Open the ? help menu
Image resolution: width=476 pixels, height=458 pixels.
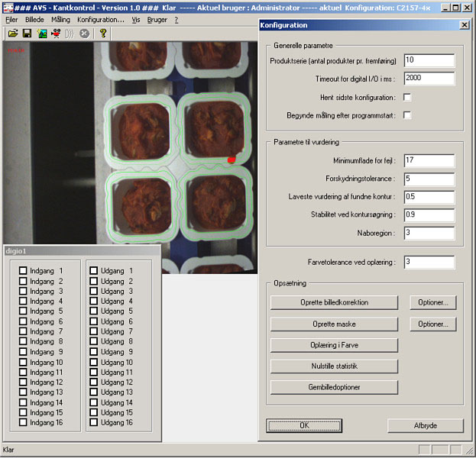pyautogui.click(x=176, y=20)
